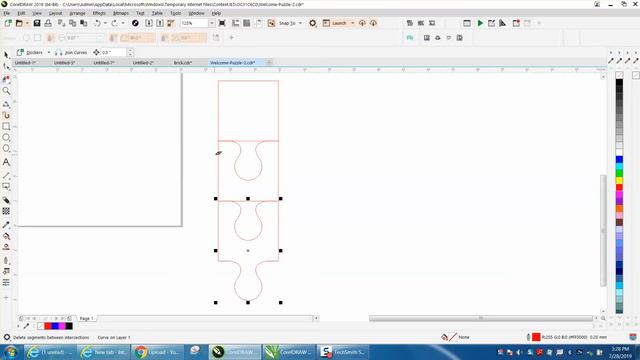Screen dimensions: 640x360
Task: Select the Transparency checker tool
Action: pyautogui.click(x=6, y=211)
